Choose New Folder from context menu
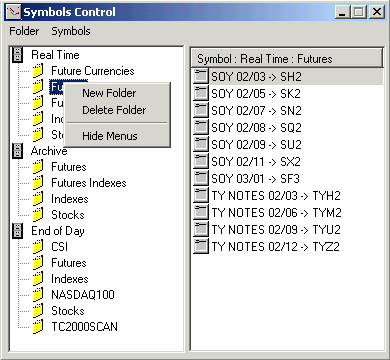This screenshot has height=360, width=390. [109, 93]
